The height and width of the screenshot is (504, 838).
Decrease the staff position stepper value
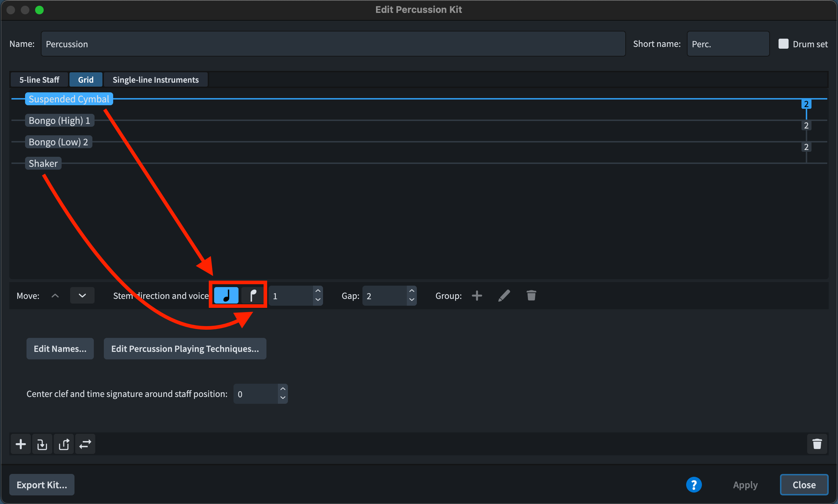[x=283, y=398]
